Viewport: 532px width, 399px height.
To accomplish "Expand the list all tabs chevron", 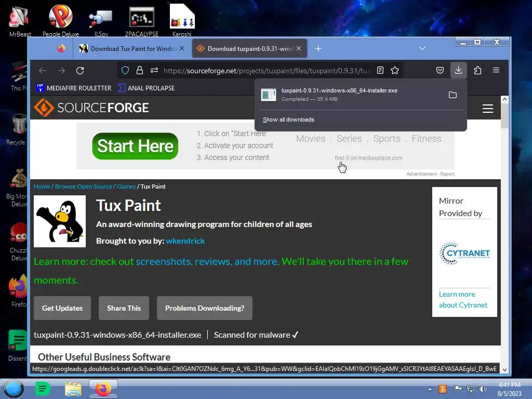I will point(422,48).
